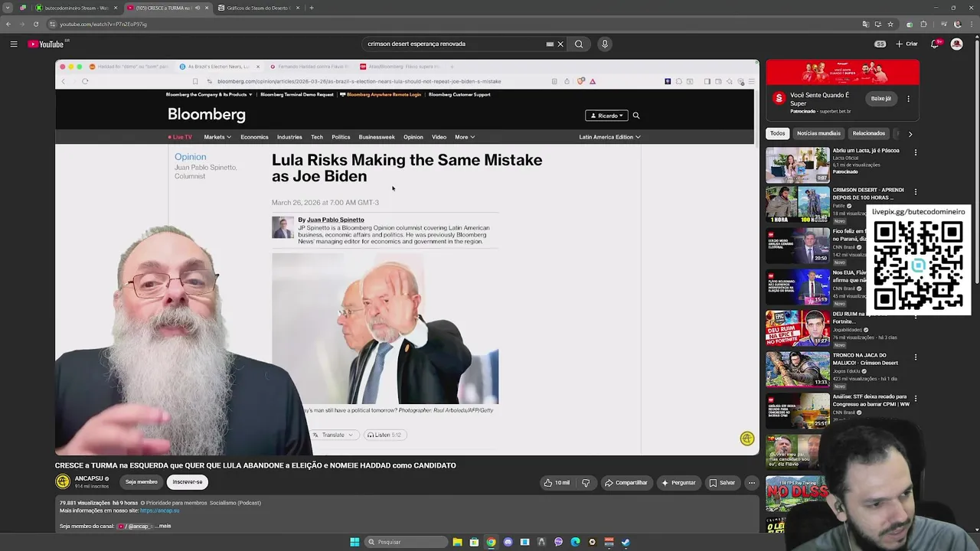The image size is (980, 551).
Task: Open the on-screen keyboard icon in search
Action: pos(550,44)
